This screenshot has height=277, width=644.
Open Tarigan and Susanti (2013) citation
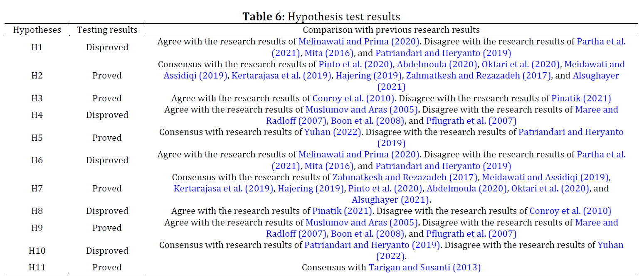click(424, 267)
